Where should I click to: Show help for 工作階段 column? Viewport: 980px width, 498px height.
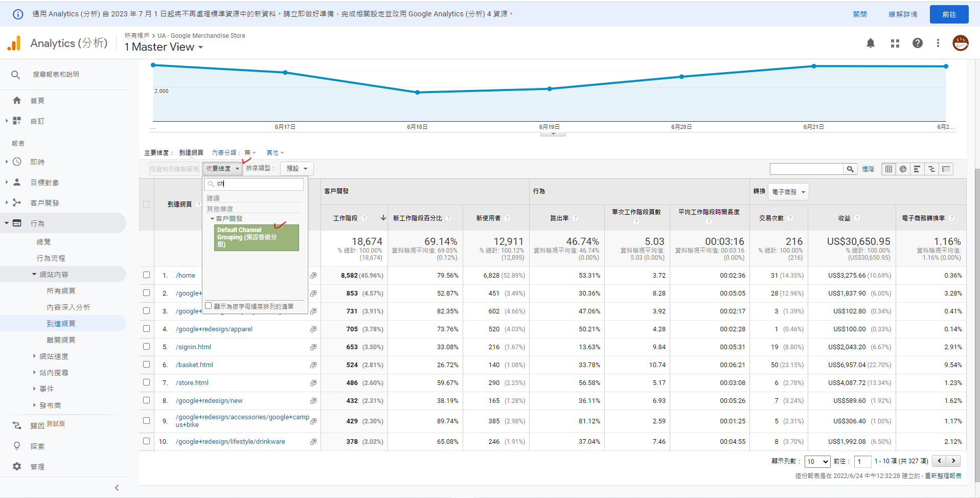pyautogui.click(x=364, y=218)
